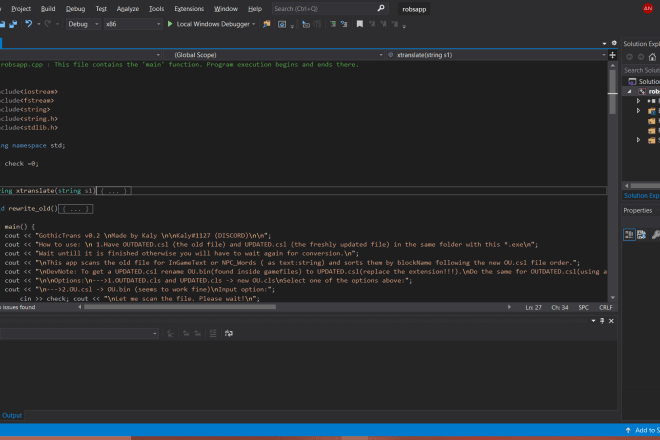Click the Output panel clear all icon
Image resolution: width=660 pixels, height=440 pixels.
(x=213, y=333)
